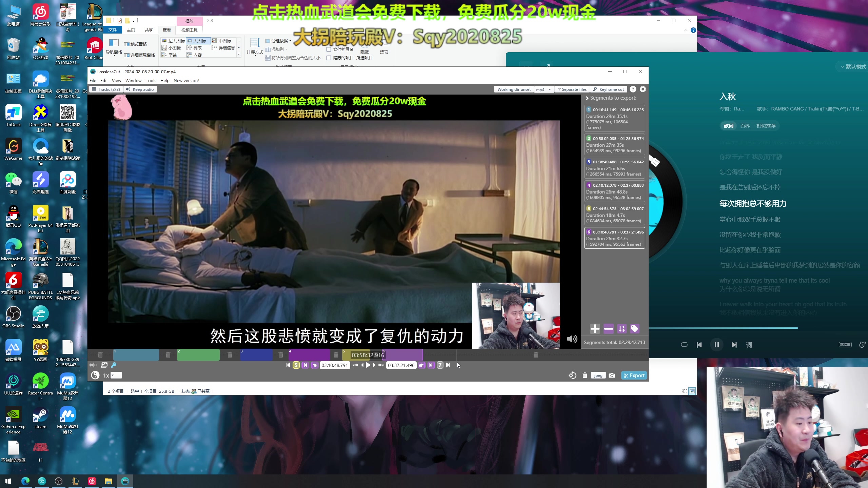Viewport: 868px width, 488px height.
Task: Click the Working dir unset button
Action: tap(514, 89)
